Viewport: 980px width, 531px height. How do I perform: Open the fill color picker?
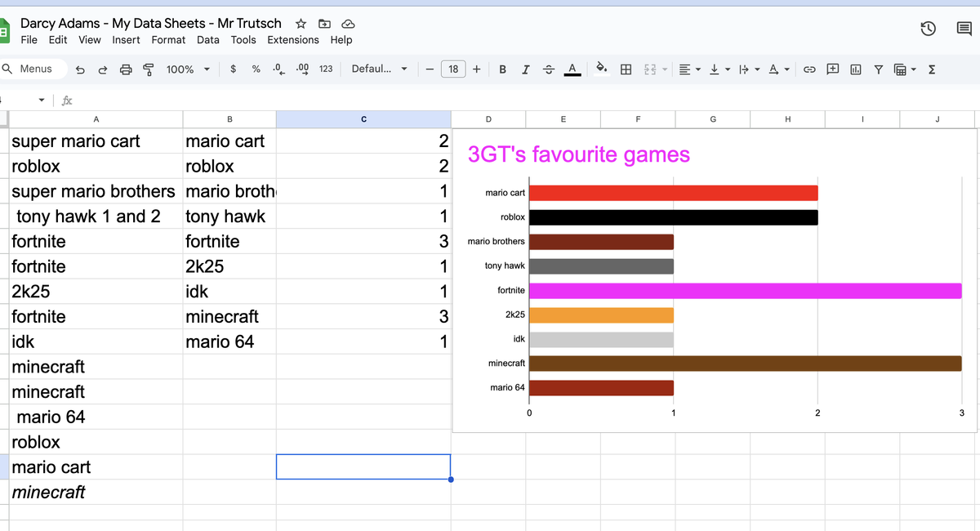(602, 69)
